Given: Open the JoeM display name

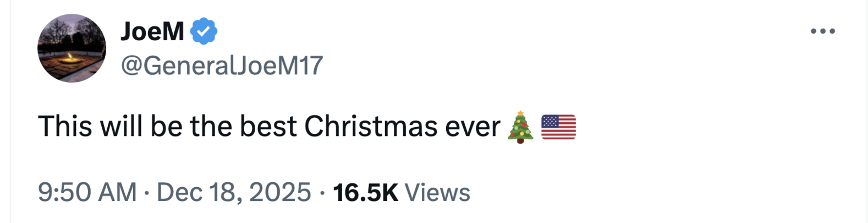Looking at the screenshot, I should pos(152,31).
